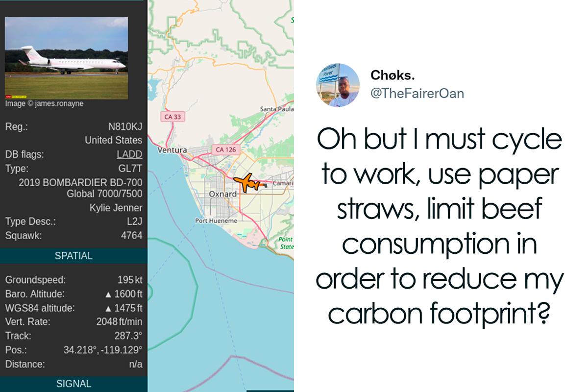Click the baro altitude climb arrow

tap(109, 294)
